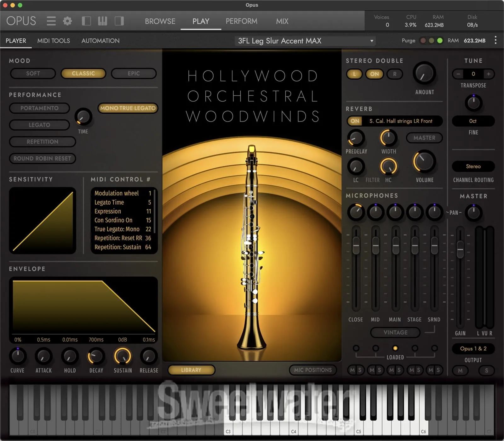Click the Main microphone volume fader
The image size is (504, 441).
click(x=395, y=245)
